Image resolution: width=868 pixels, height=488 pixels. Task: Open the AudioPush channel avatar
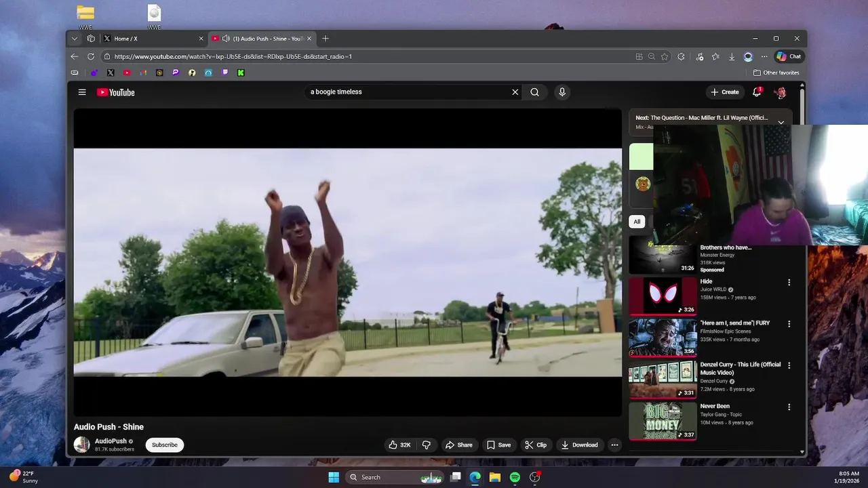click(82, 445)
